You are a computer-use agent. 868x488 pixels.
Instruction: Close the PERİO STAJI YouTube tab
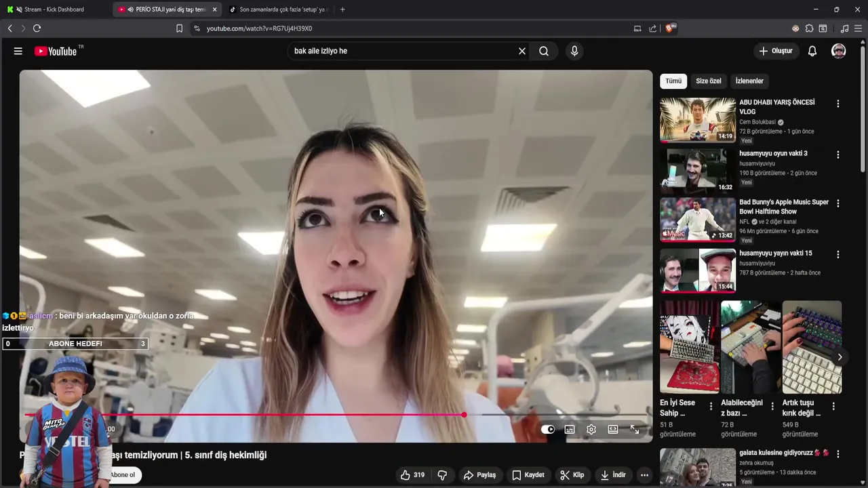[214, 9]
